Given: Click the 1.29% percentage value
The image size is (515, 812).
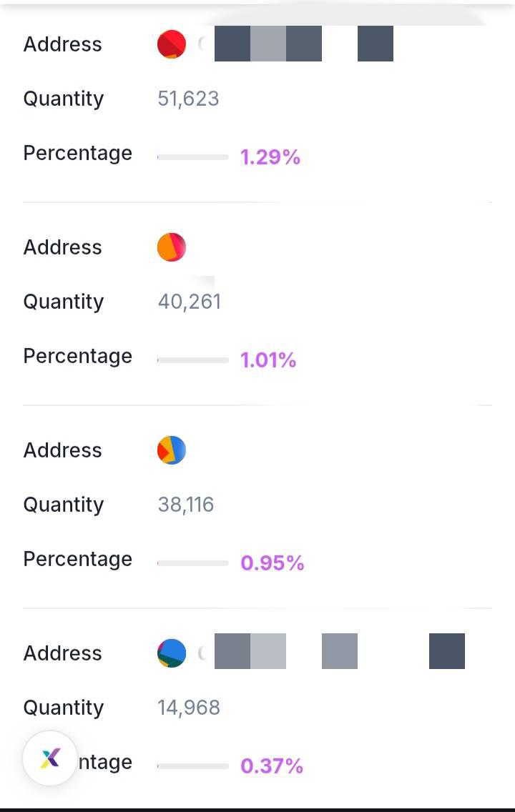Looking at the screenshot, I should 270,157.
